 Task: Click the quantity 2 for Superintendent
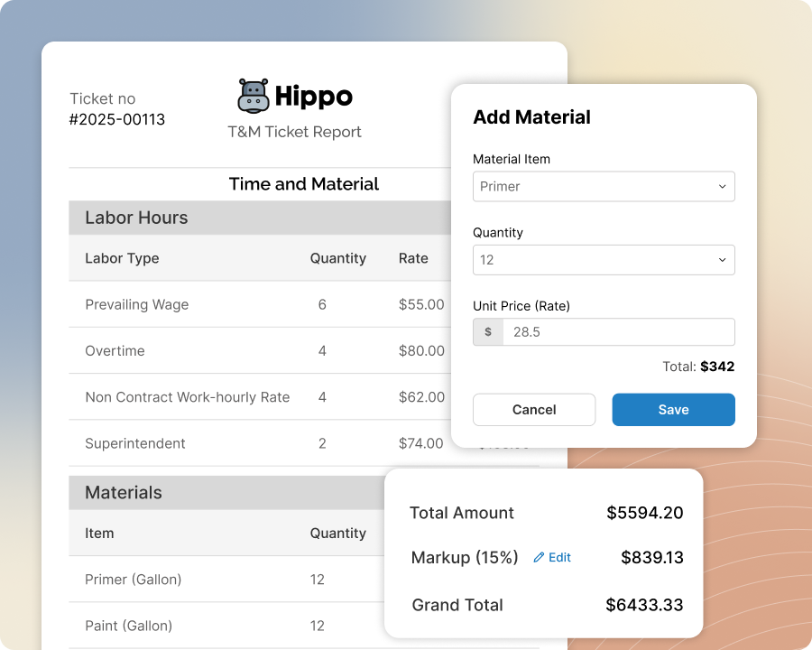[322, 443]
